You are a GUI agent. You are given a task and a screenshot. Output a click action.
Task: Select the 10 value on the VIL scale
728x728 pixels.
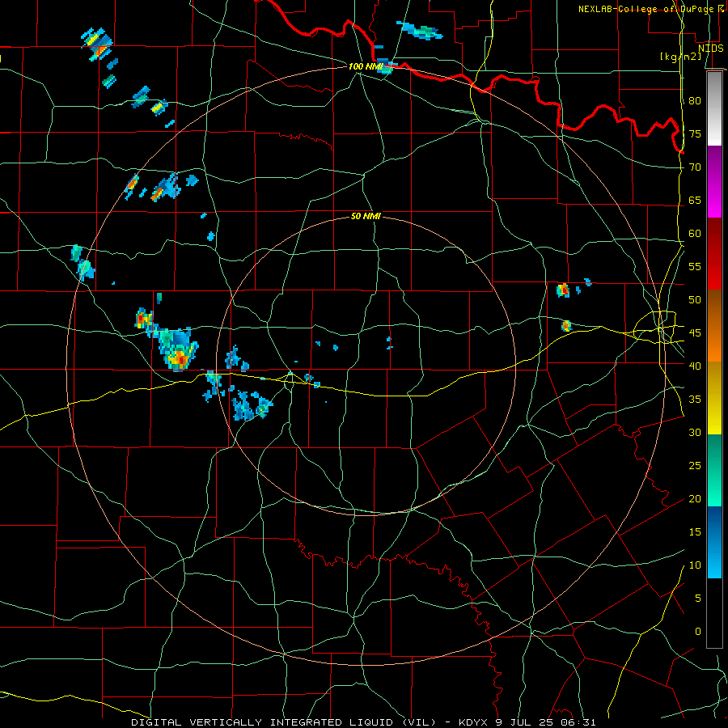695,565
